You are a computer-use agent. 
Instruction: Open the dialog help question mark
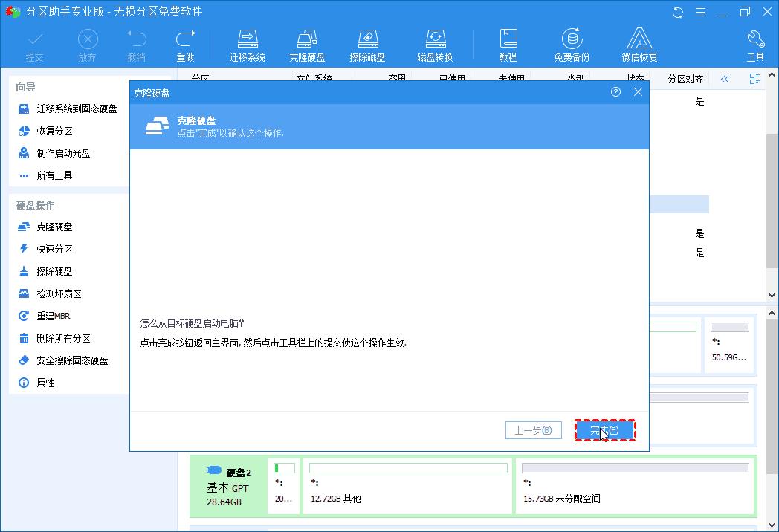615,91
